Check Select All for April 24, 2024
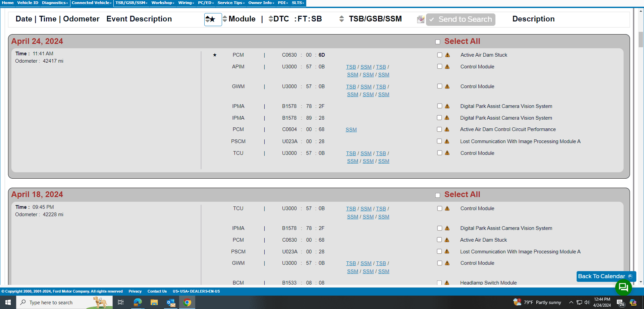Image resolution: width=644 pixels, height=309 pixels. pyautogui.click(x=438, y=42)
